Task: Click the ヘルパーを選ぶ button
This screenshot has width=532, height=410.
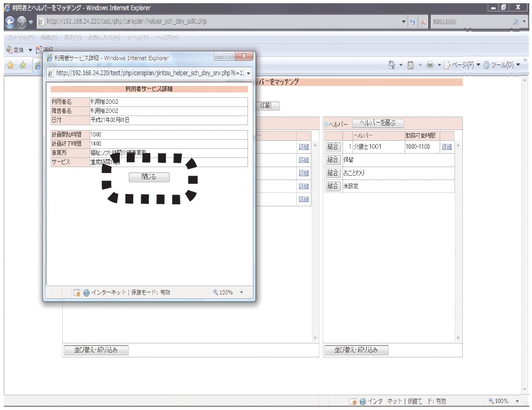Action: (x=378, y=123)
